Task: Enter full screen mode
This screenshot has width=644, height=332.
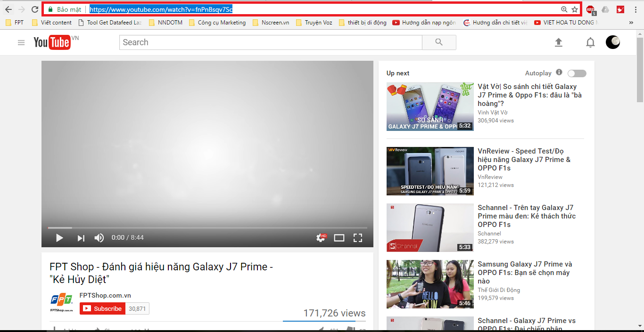Action: pos(358,238)
